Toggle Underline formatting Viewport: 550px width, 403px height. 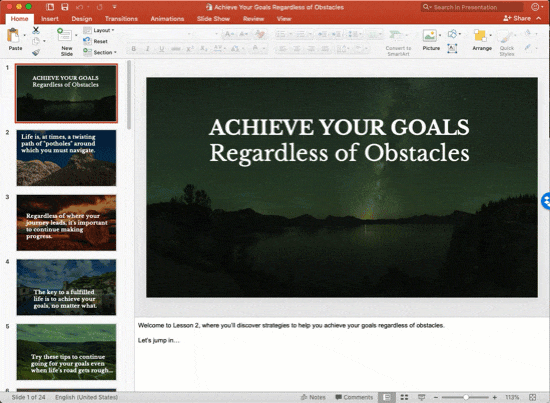coord(161,49)
